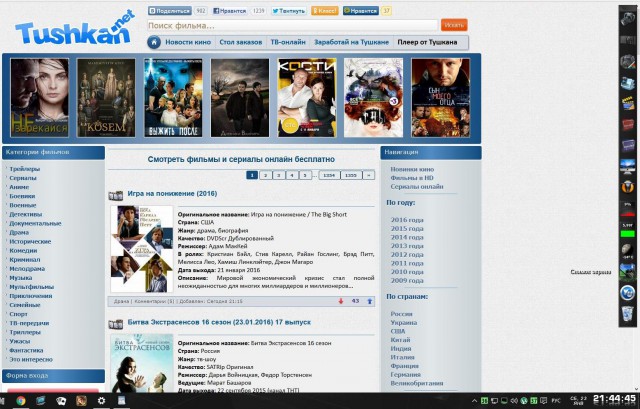Screen dimensions: 640x409
Task: Filter by 2009 года
Action: click(x=407, y=280)
